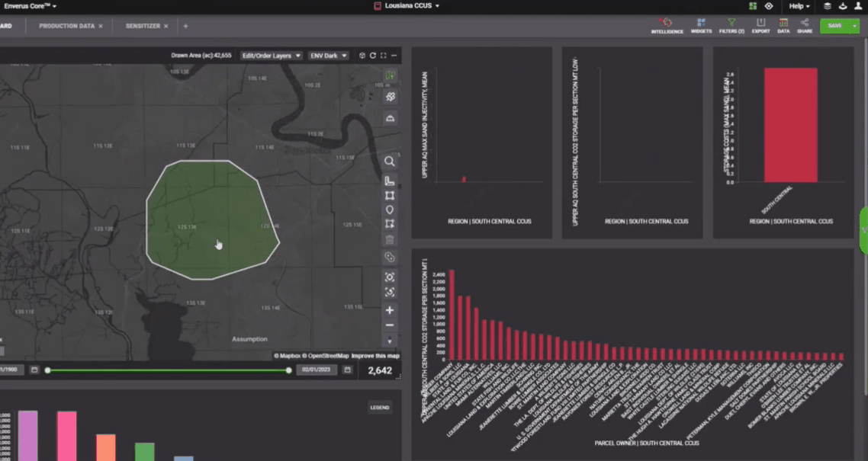Expand the Edit/Order Layers dropdown

click(272, 56)
